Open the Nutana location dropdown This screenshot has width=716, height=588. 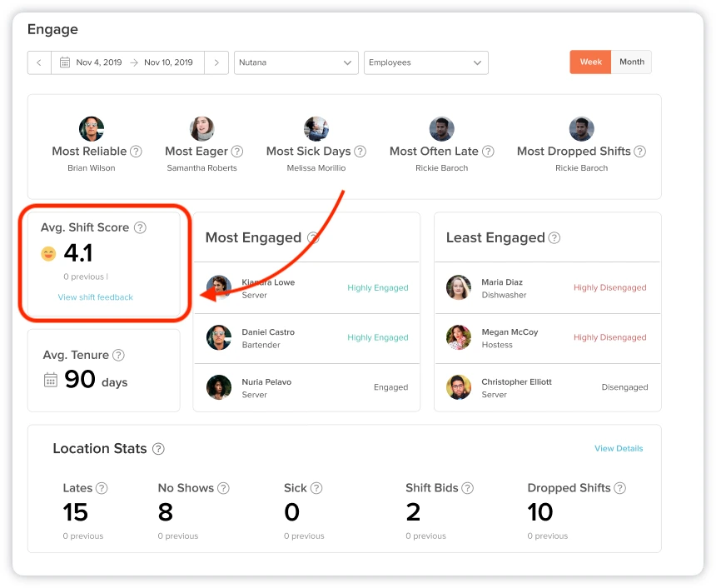click(x=296, y=62)
